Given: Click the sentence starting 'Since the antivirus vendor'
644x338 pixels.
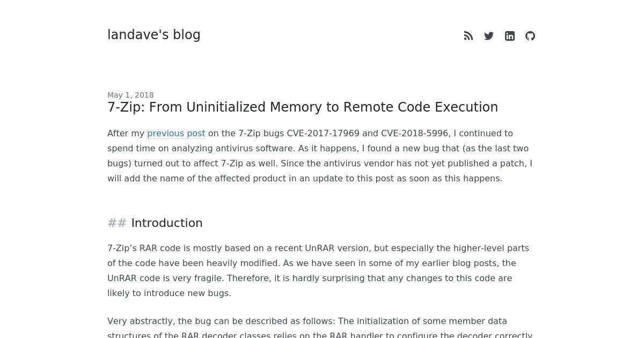Looking at the screenshot, I should click(320, 171).
